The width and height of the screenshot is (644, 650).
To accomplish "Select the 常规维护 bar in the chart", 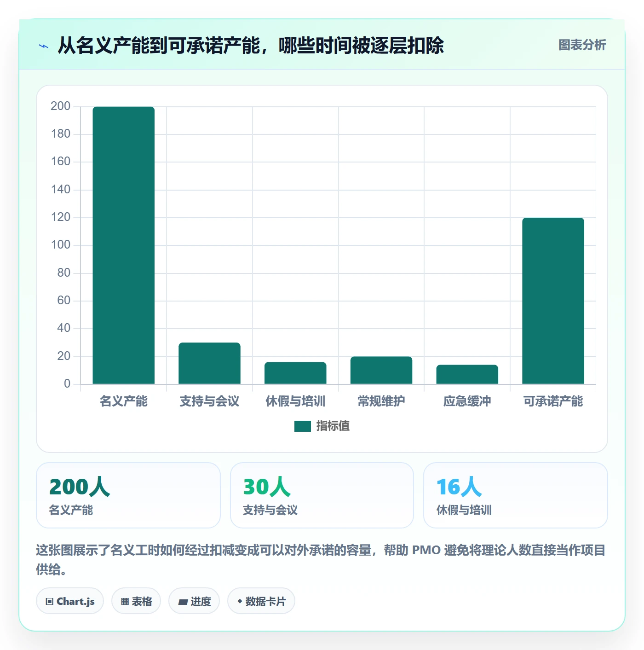I will tap(381, 370).
